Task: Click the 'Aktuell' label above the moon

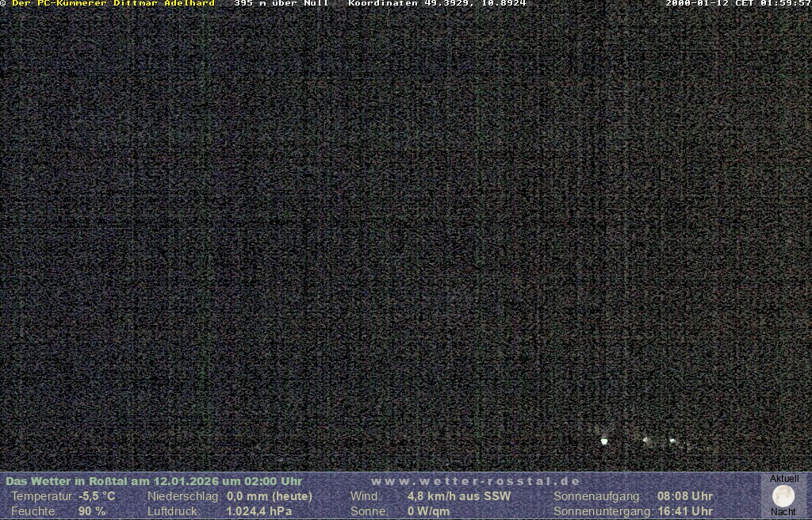Action: coord(784,479)
